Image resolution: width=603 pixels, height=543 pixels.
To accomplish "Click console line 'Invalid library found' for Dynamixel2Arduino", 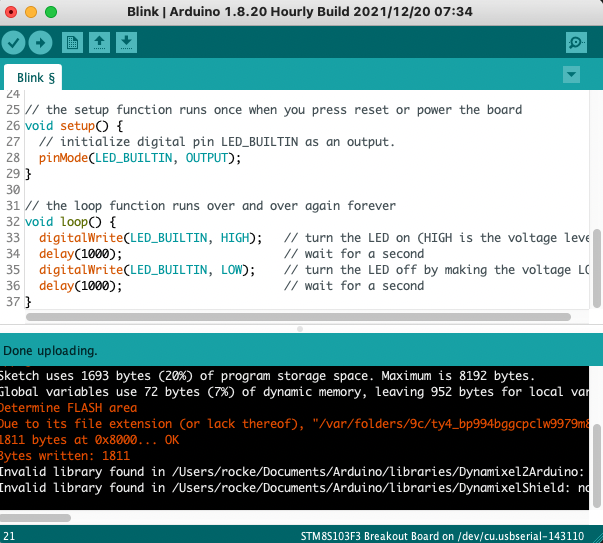I will pyautogui.click(x=292, y=472).
